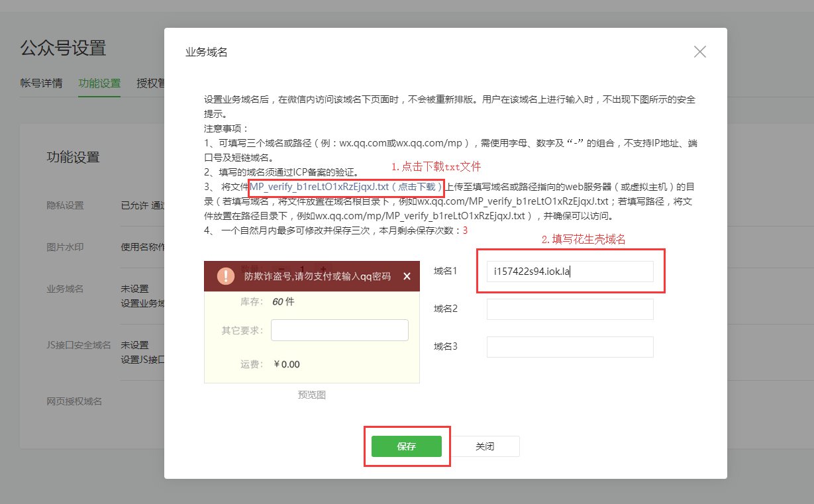Click the 隐私设置 row label
The width and height of the screenshot is (814, 504).
tap(65, 205)
